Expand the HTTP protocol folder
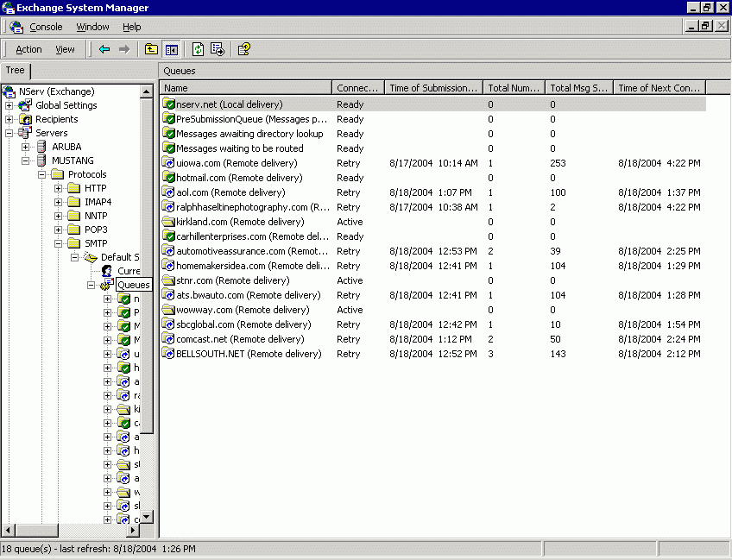Viewport: 732px width, 560px height. [x=58, y=188]
